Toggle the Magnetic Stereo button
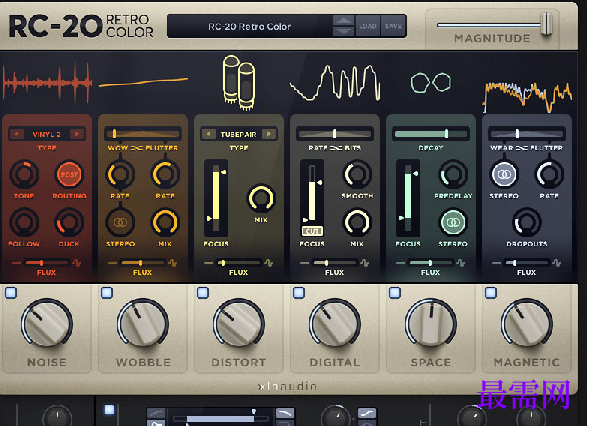This screenshot has height=426, width=589. tap(504, 174)
